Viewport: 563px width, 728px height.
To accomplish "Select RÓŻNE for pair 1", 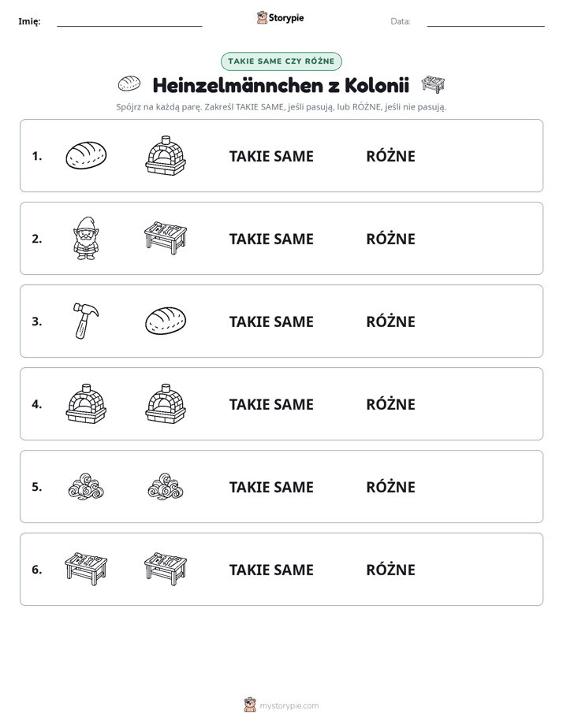I will (x=390, y=156).
